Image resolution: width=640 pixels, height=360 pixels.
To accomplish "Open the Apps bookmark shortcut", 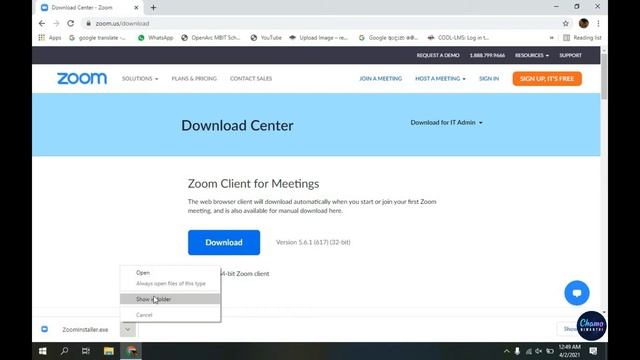I will pyautogui.click(x=50, y=38).
